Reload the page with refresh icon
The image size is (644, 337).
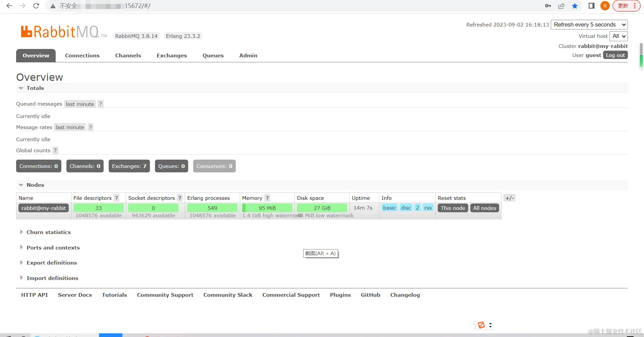tap(36, 6)
